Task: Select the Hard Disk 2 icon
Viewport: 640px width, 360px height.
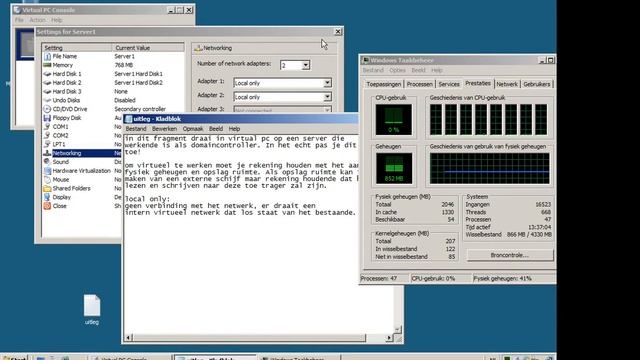Action: pyautogui.click(x=47, y=83)
